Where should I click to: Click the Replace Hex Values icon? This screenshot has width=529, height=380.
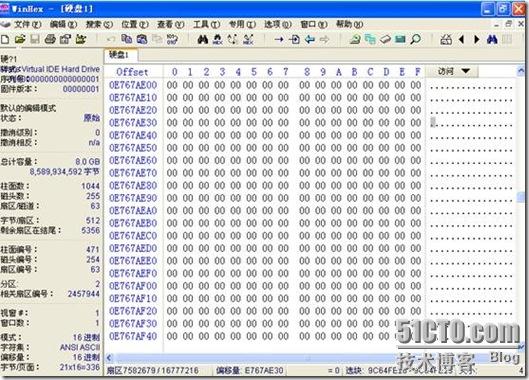[x=248, y=39]
